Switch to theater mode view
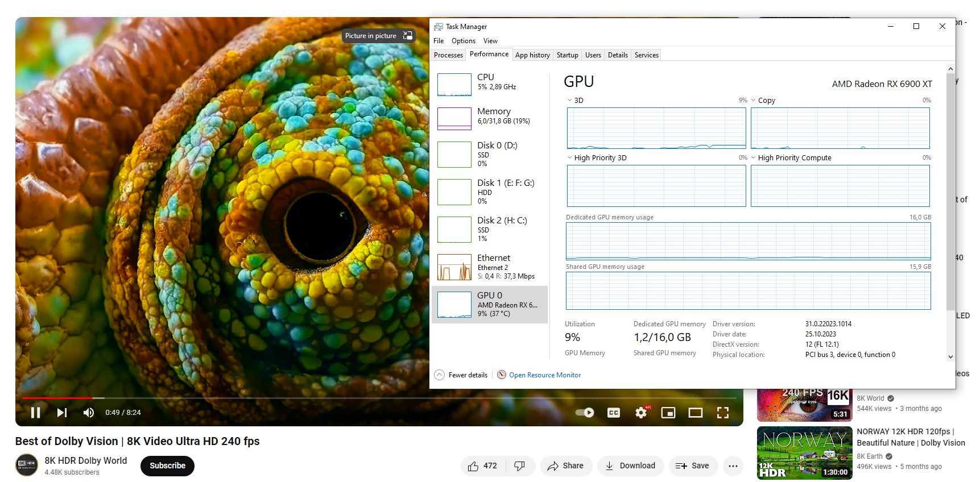Image resolution: width=980 pixels, height=482 pixels. click(x=695, y=413)
